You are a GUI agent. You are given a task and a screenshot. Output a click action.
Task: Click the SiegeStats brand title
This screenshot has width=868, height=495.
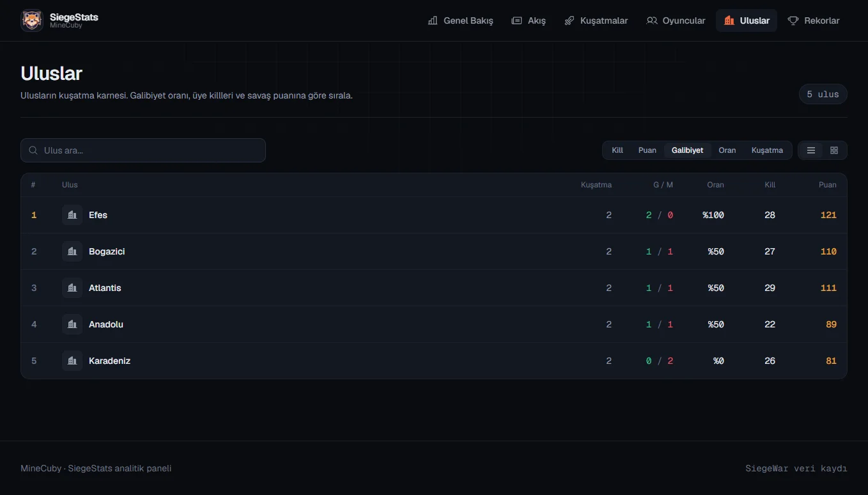point(74,17)
